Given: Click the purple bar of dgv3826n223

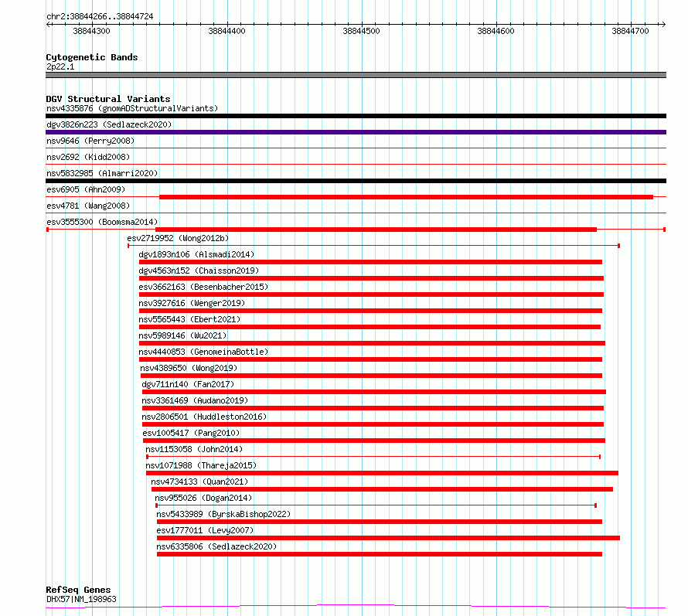Looking at the screenshot, I should pyautogui.click(x=356, y=132).
